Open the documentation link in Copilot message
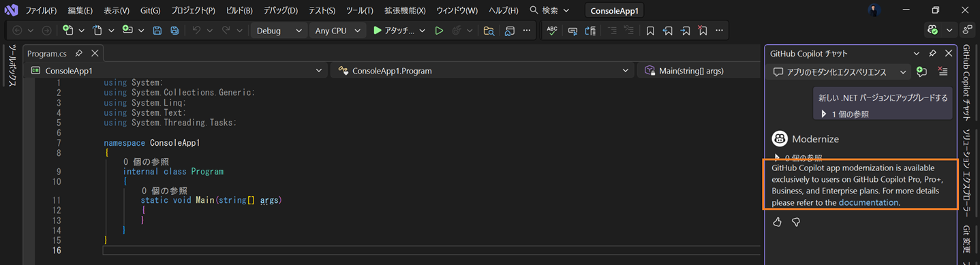 click(868, 202)
